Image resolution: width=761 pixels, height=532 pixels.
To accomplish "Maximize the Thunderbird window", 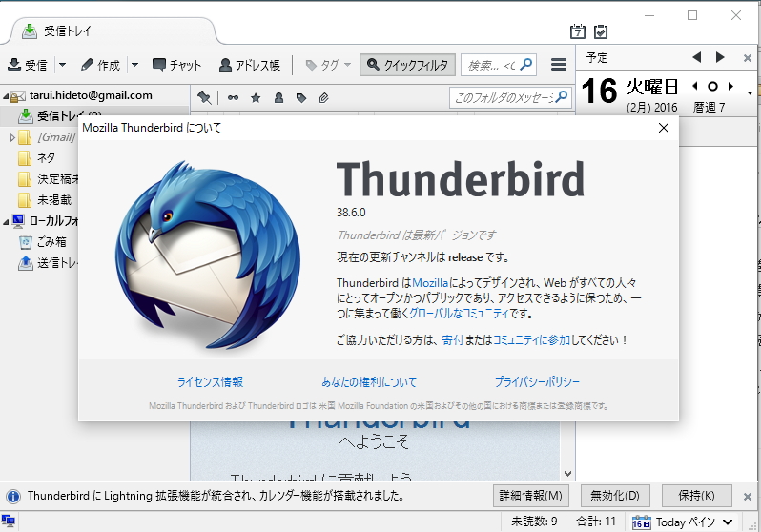I will pos(692,15).
